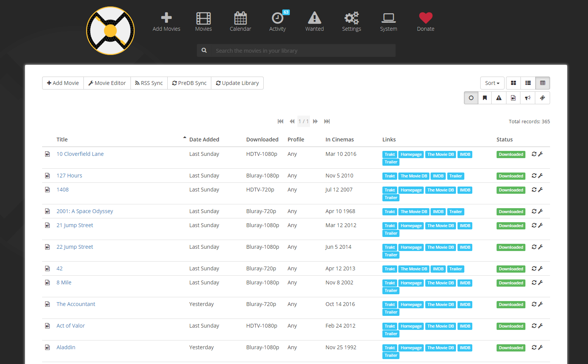Open the Settings page
This screenshot has height=364, width=588.
351,22
